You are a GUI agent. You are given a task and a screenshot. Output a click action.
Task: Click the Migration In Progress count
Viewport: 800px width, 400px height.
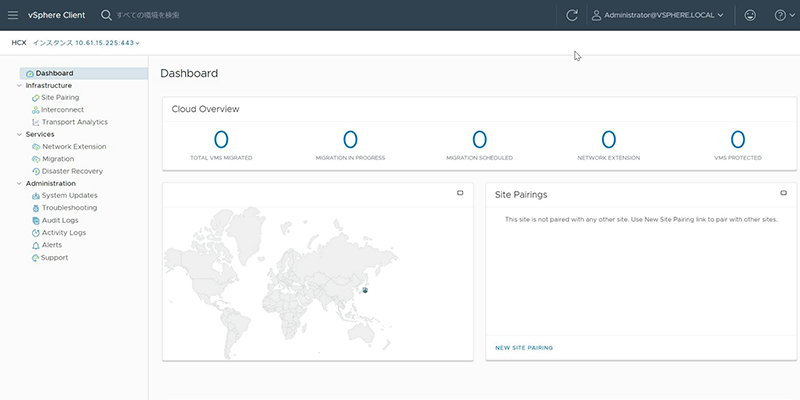pyautogui.click(x=350, y=139)
